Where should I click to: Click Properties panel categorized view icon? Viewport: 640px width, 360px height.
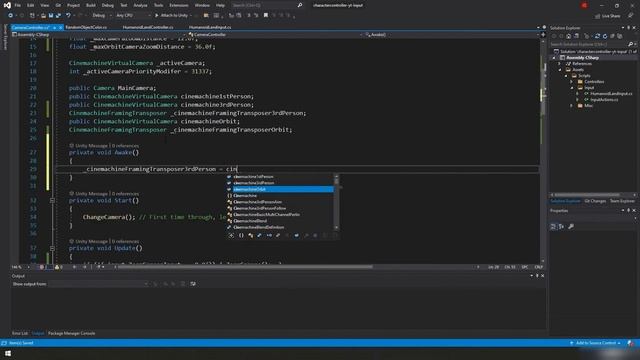[553, 227]
